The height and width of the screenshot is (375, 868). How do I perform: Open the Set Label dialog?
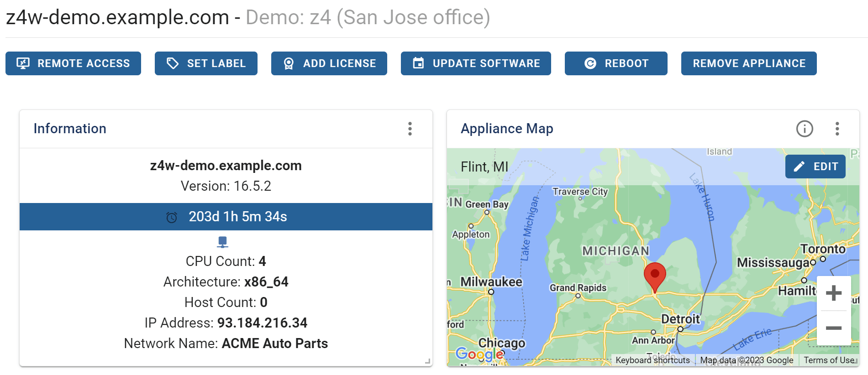point(206,63)
